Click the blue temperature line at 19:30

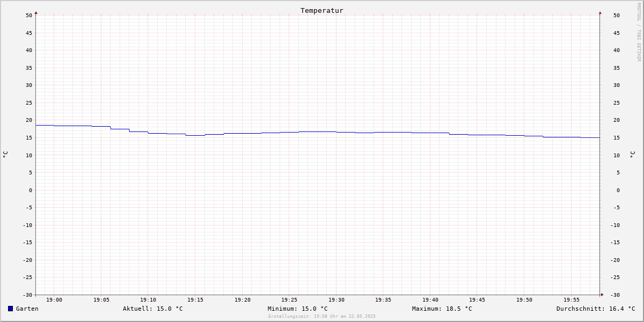tap(336, 132)
